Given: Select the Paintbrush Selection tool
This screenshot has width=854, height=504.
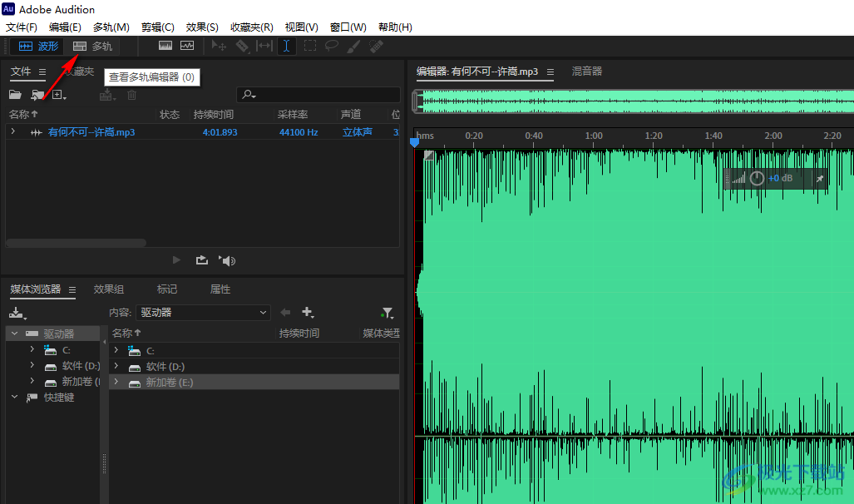Looking at the screenshot, I should click(x=354, y=46).
